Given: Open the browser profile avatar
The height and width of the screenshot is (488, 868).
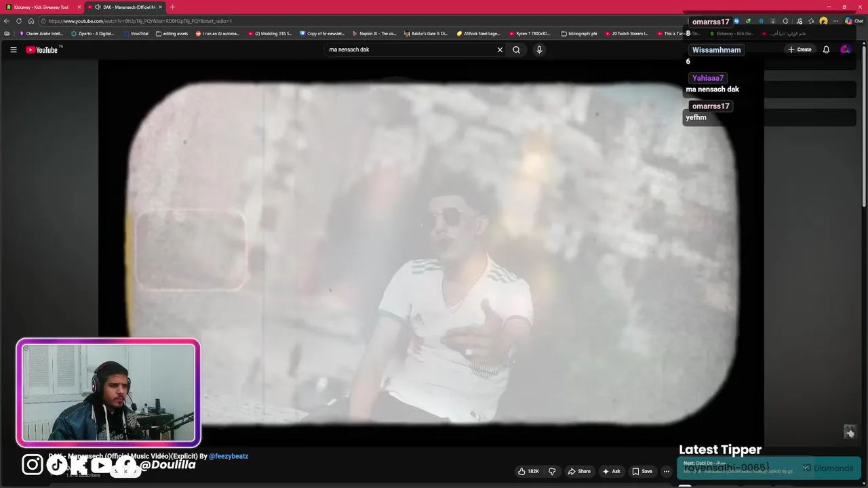Looking at the screenshot, I should pyautogui.click(x=823, y=21).
